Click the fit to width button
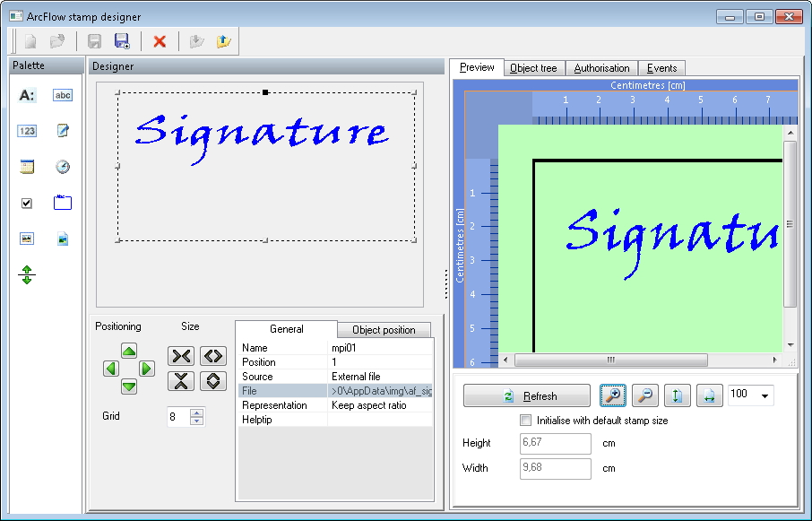Image resolution: width=812 pixels, height=521 pixels. coord(710,395)
